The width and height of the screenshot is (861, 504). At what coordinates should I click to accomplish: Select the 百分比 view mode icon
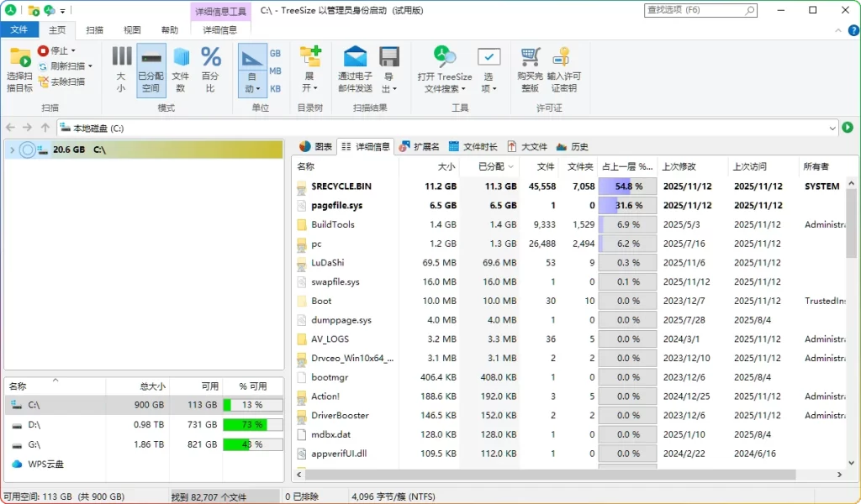pos(210,69)
